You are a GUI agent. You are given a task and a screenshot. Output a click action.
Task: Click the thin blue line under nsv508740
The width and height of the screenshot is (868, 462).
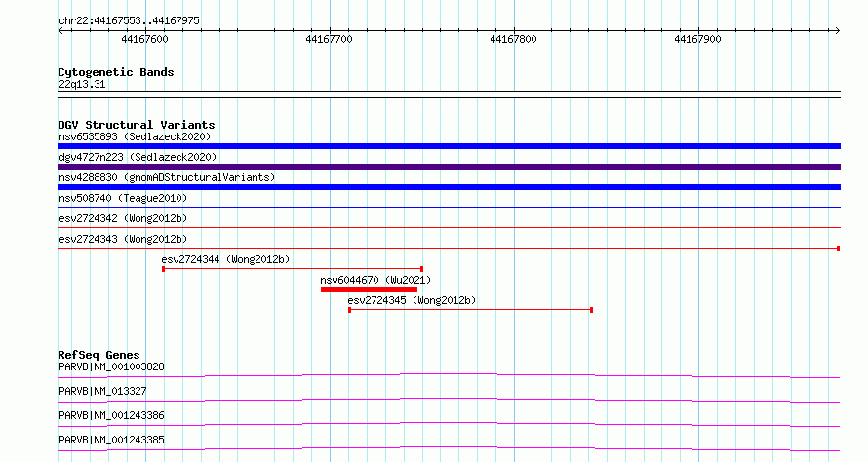[449, 208]
